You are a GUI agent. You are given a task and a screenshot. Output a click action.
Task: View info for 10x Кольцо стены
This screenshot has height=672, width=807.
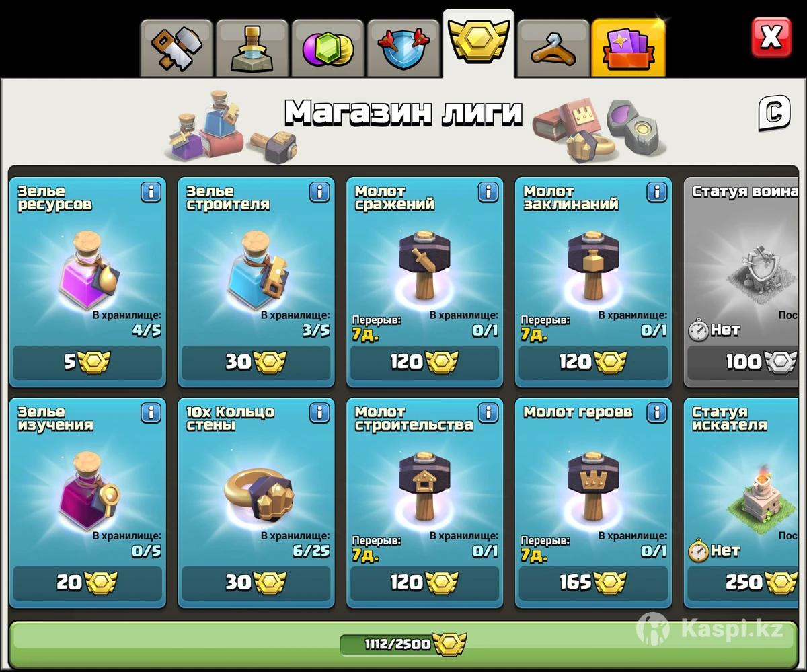pyautogui.click(x=320, y=413)
